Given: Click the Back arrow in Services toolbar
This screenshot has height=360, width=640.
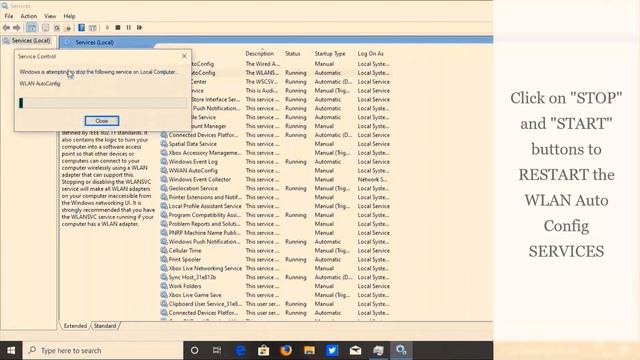Looking at the screenshot, I should (x=6, y=28).
